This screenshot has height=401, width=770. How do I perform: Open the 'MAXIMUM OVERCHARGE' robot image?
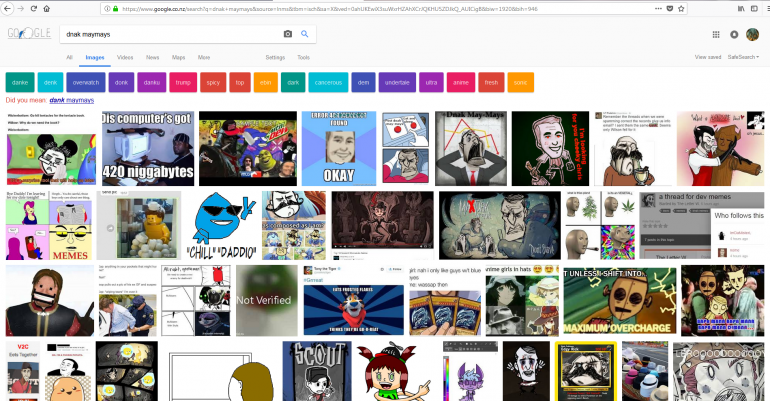tap(620, 300)
